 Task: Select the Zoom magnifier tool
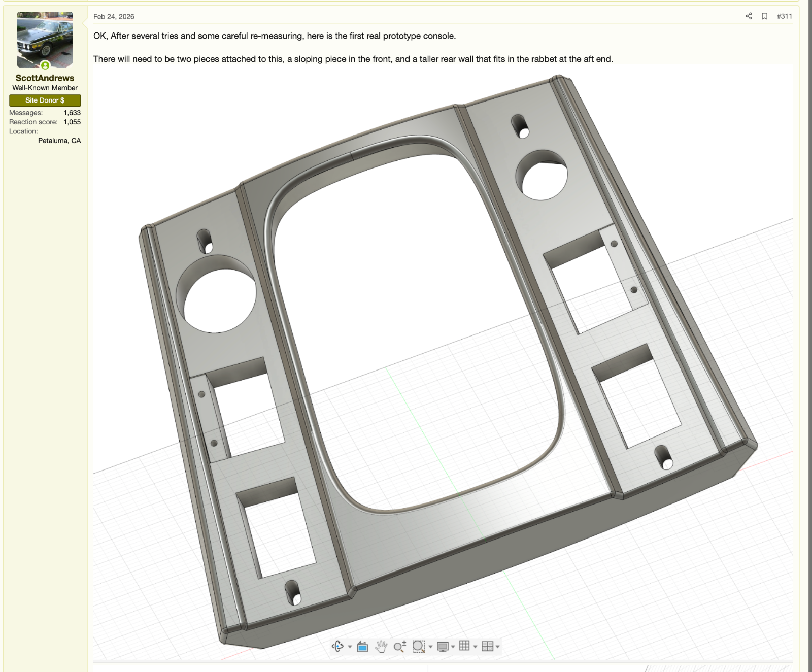(400, 646)
